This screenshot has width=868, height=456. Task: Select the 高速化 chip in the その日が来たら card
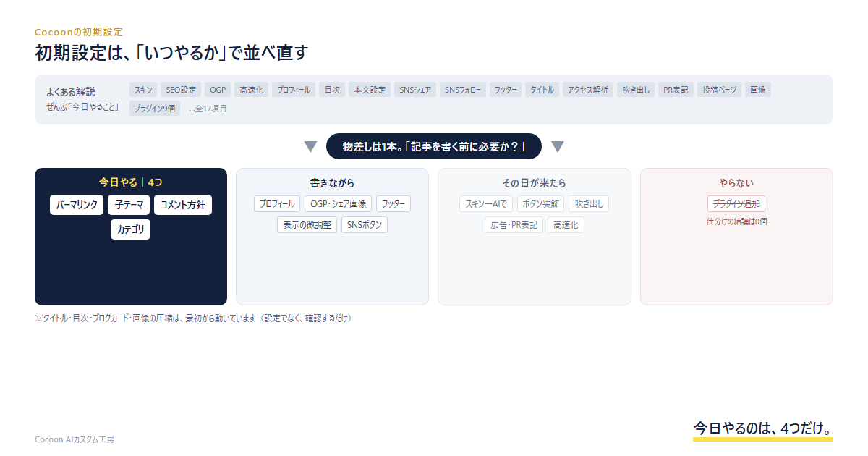click(566, 224)
